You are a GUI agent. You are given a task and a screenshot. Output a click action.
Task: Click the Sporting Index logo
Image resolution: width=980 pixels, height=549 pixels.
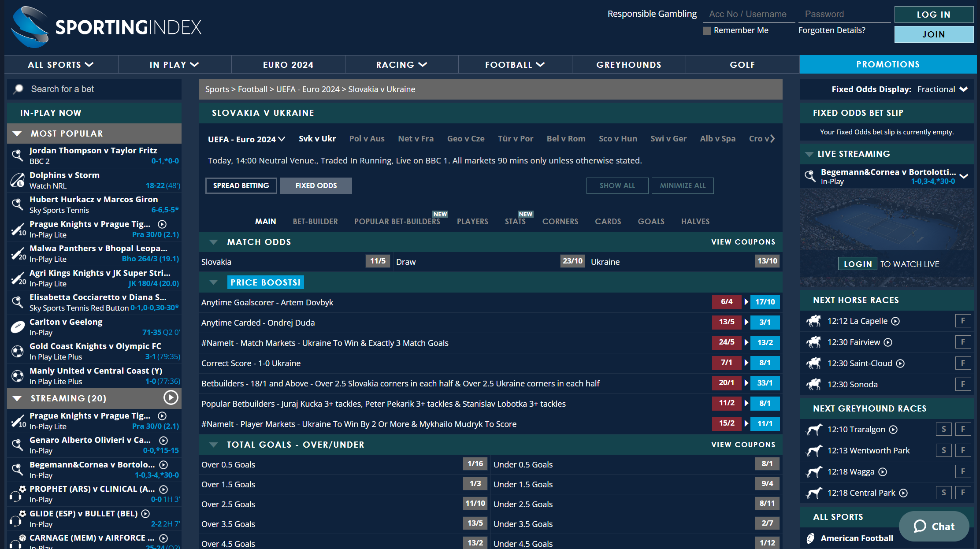106,27
